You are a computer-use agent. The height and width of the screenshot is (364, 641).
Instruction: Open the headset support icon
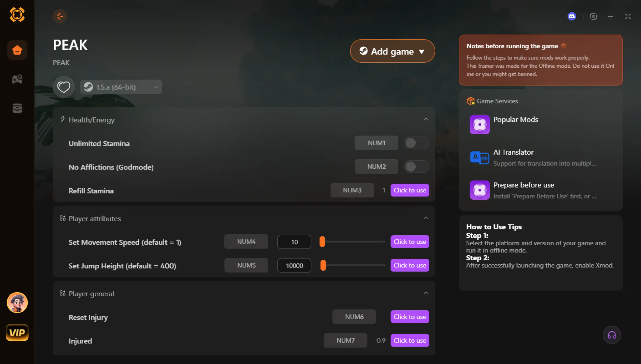click(x=611, y=335)
